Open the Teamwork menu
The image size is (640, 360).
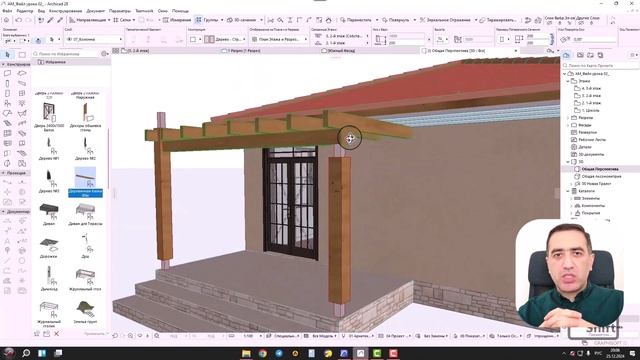click(144, 11)
